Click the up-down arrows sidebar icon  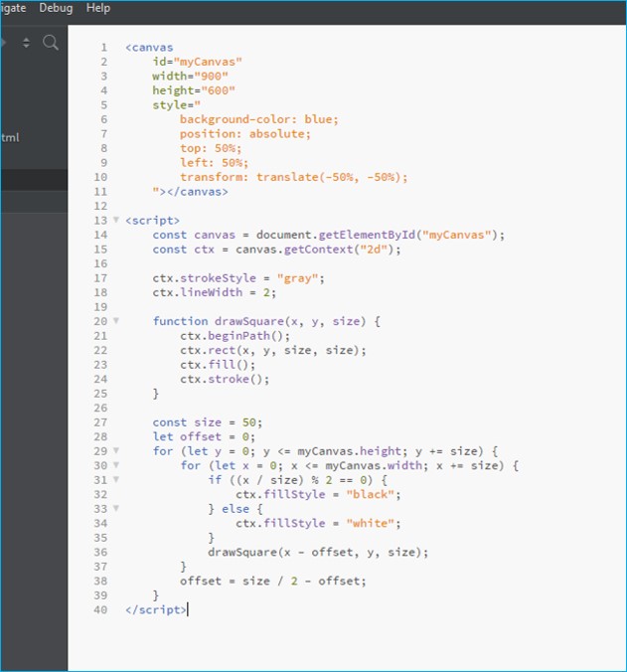pyautogui.click(x=26, y=43)
